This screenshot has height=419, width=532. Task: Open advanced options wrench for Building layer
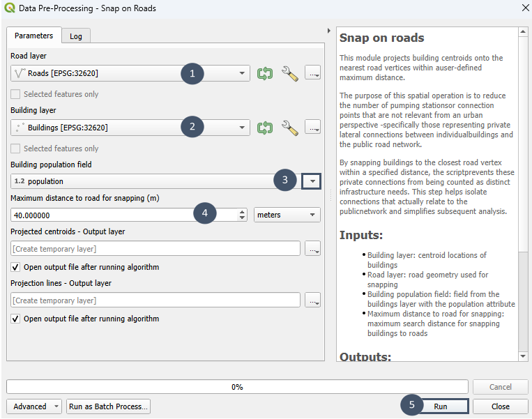[289, 128]
